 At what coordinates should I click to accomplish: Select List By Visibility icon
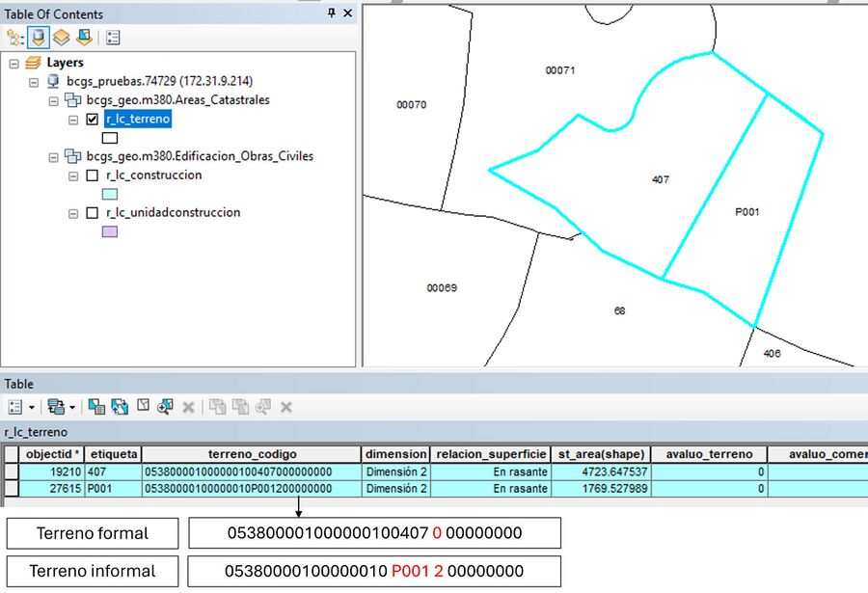tap(61, 38)
